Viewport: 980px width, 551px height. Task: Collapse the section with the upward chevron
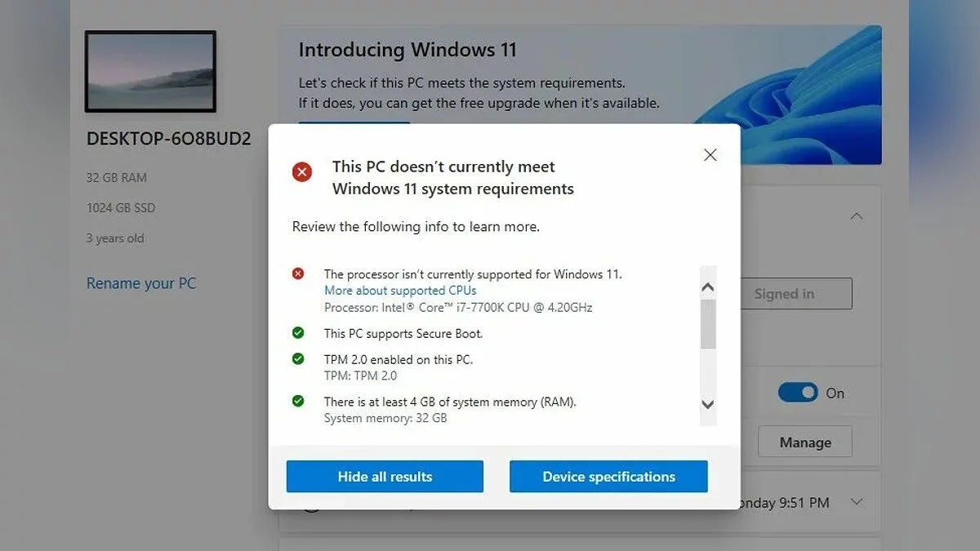[856, 217]
